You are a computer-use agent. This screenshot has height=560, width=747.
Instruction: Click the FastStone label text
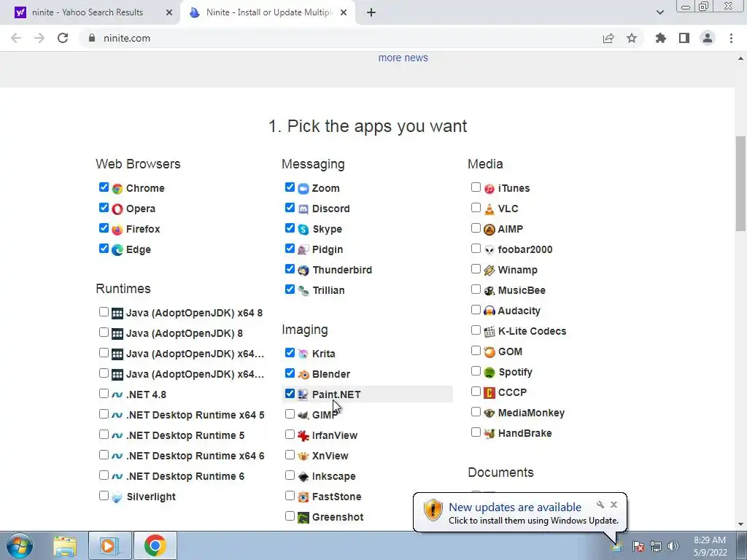(337, 497)
